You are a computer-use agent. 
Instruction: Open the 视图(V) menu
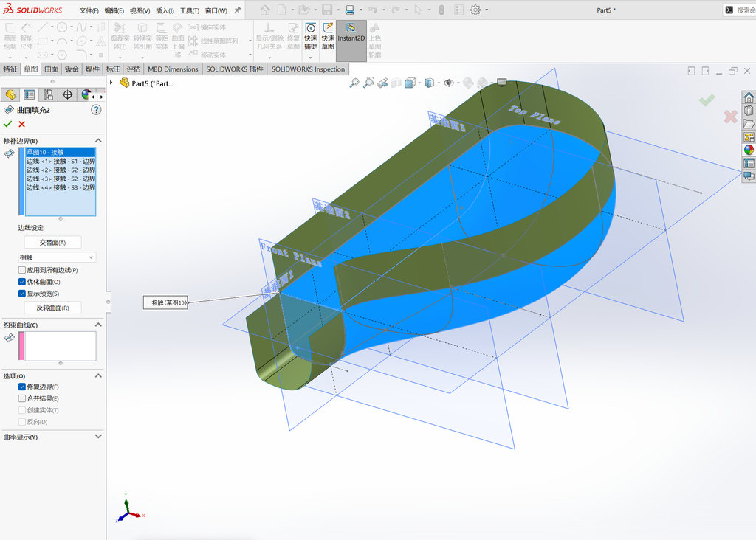pyautogui.click(x=140, y=10)
